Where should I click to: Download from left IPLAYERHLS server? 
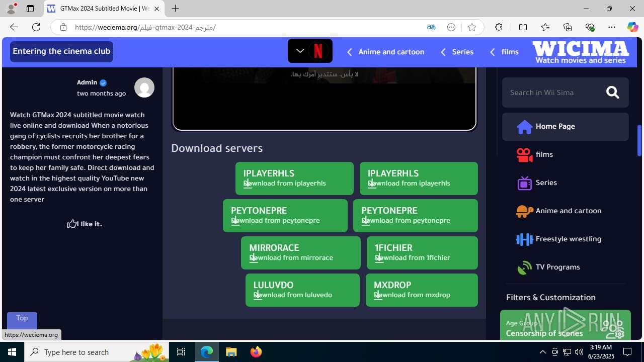coord(294,178)
